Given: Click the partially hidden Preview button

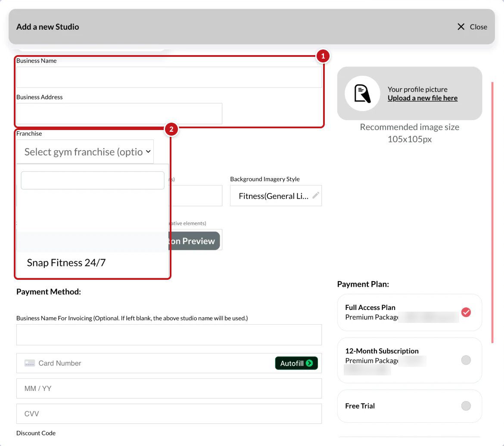Looking at the screenshot, I should [x=194, y=241].
